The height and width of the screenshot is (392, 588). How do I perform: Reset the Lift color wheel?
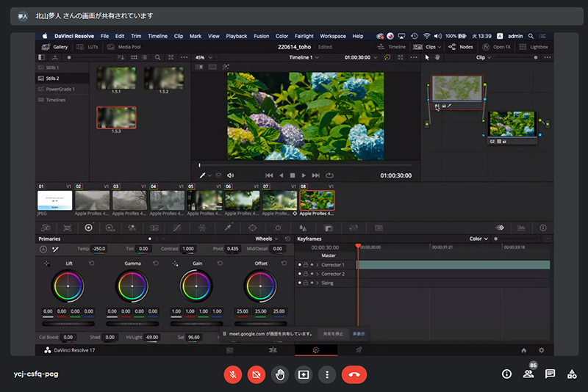click(x=91, y=264)
